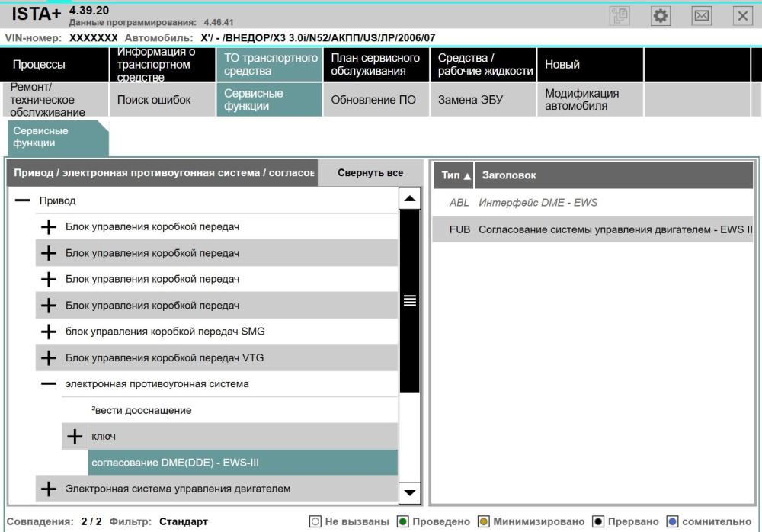Screen dimensions: 762x532
Task: Collapse электронная противоугонная система node
Action: click(49, 384)
